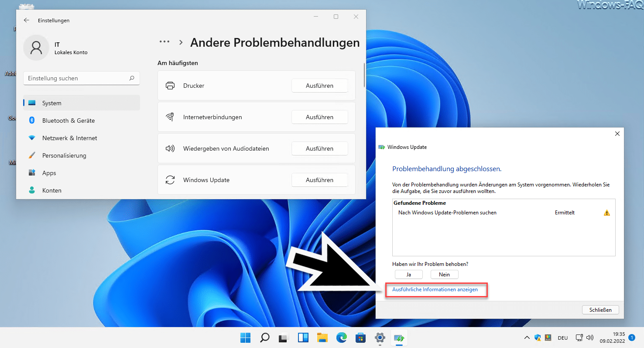Open the Konten settings category
The height and width of the screenshot is (348, 644).
click(82, 190)
